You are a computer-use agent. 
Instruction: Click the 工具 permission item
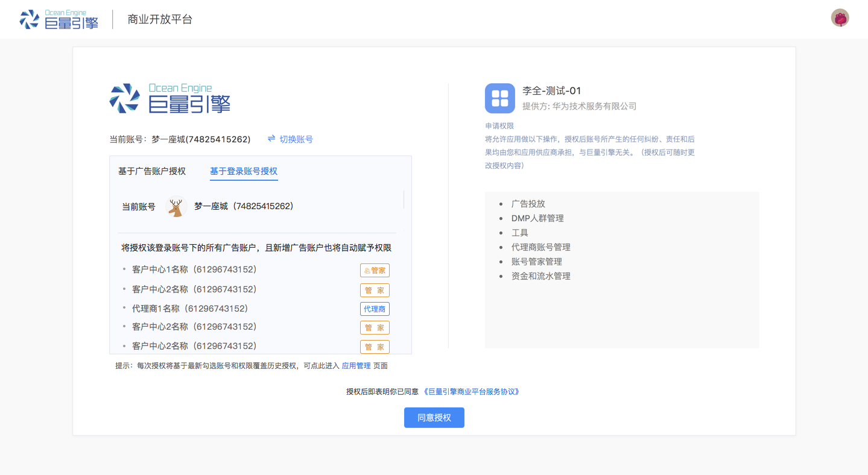click(x=519, y=233)
